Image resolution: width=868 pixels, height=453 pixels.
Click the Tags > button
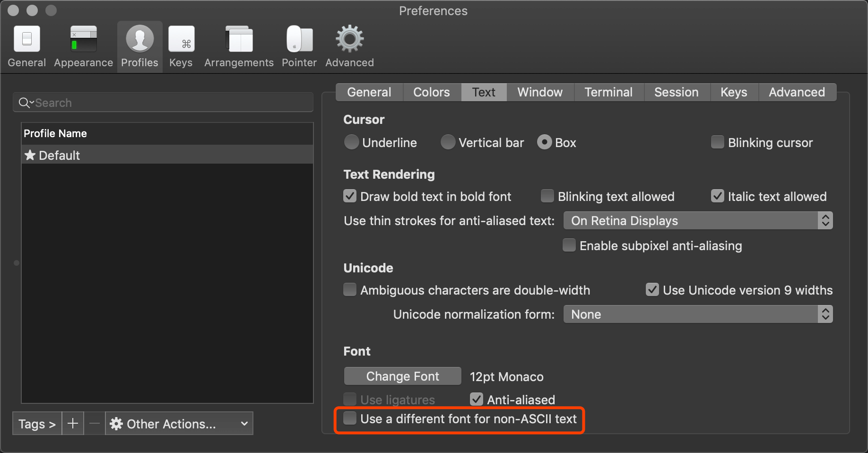point(37,423)
